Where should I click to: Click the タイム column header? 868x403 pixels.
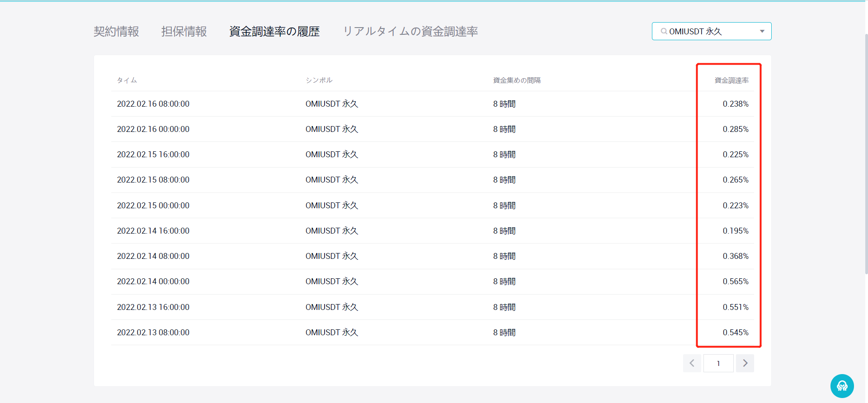(127, 80)
